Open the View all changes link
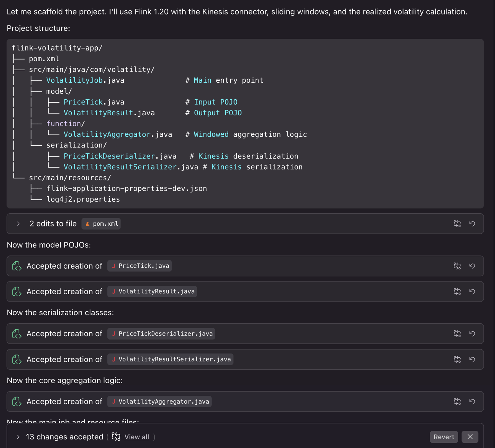Screen dimensions: 495x448 (137, 437)
